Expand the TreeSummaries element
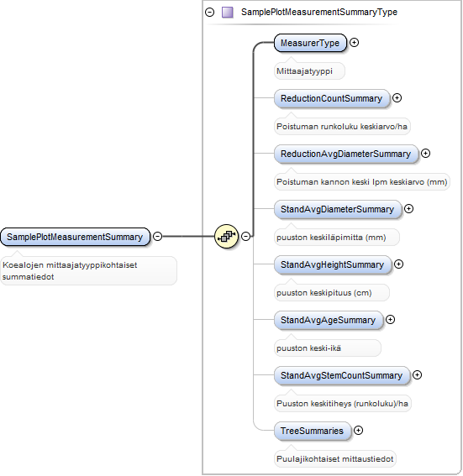 click(x=359, y=430)
